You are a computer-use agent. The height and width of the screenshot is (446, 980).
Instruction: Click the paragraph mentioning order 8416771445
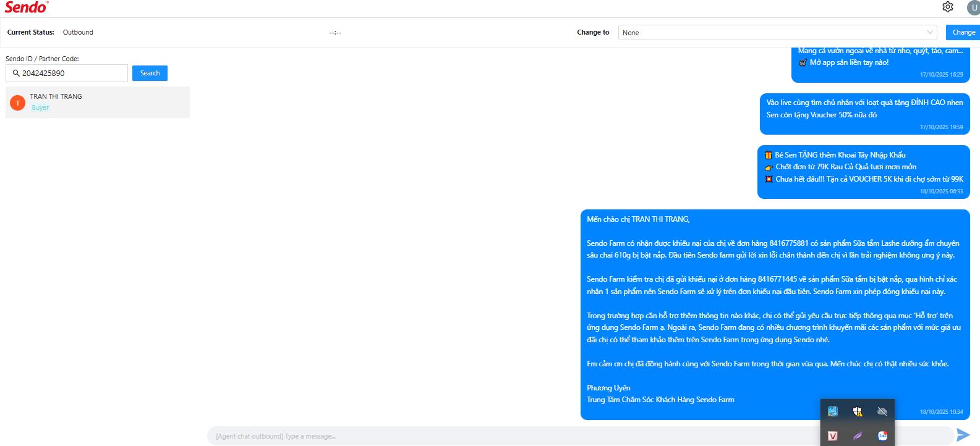click(x=772, y=285)
